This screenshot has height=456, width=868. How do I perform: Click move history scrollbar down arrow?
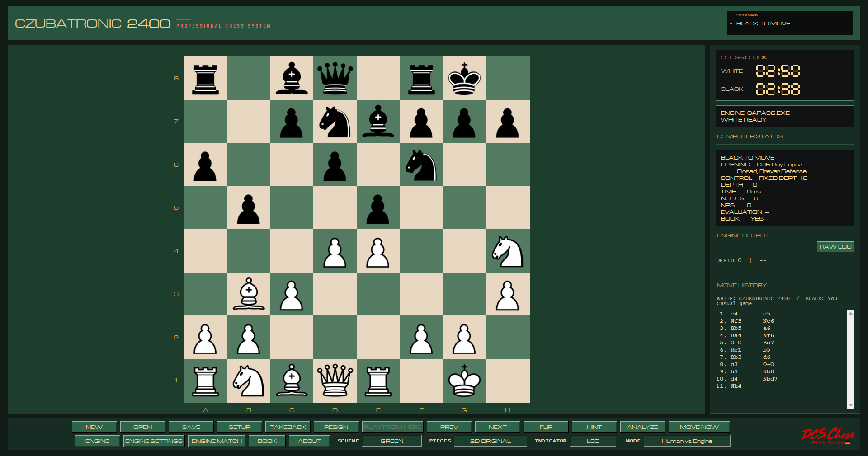click(x=850, y=405)
